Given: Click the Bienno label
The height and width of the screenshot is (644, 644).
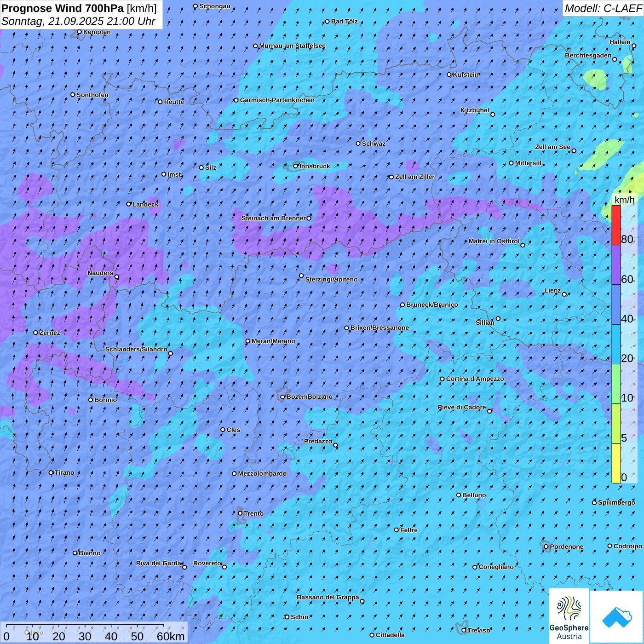Looking at the screenshot, I should [x=90, y=553].
